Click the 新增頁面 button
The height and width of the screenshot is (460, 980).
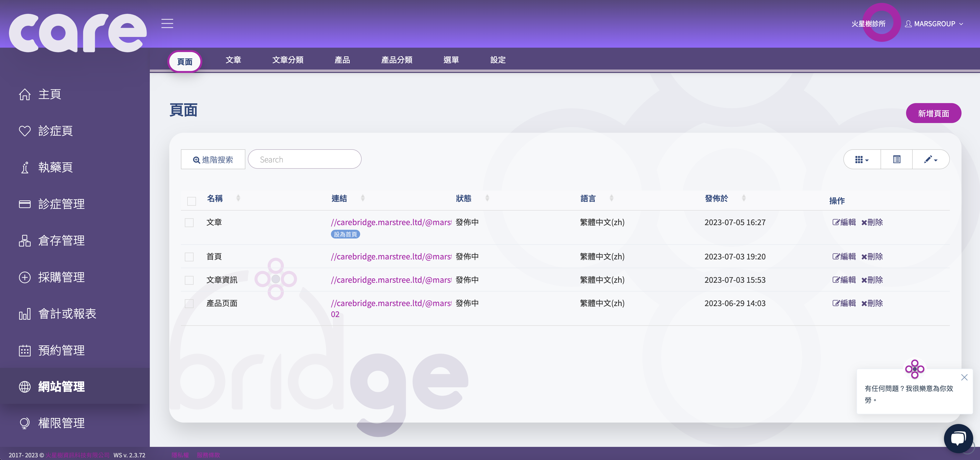point(934,113)
